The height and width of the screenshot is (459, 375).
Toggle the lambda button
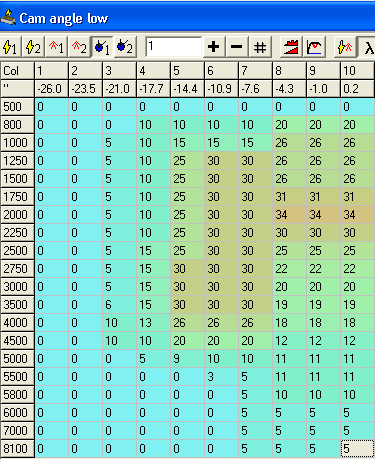[x=366, y=47]
